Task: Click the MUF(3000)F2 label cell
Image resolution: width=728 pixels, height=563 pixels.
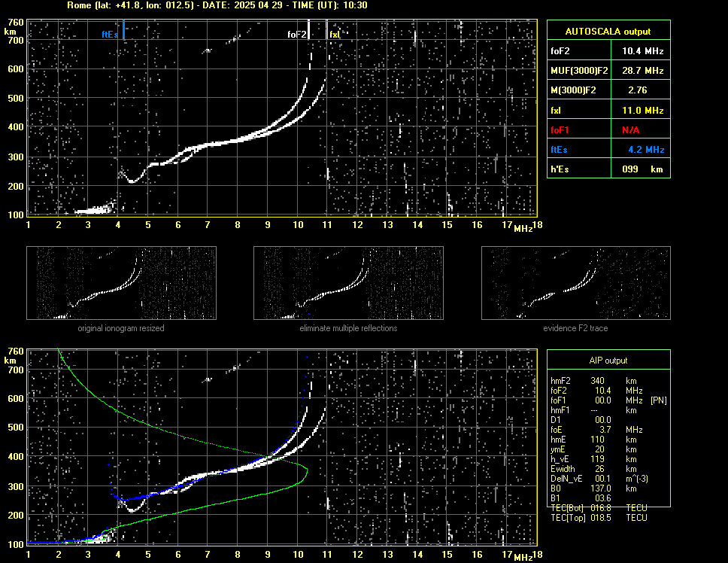Action: (x=579, y=71)
